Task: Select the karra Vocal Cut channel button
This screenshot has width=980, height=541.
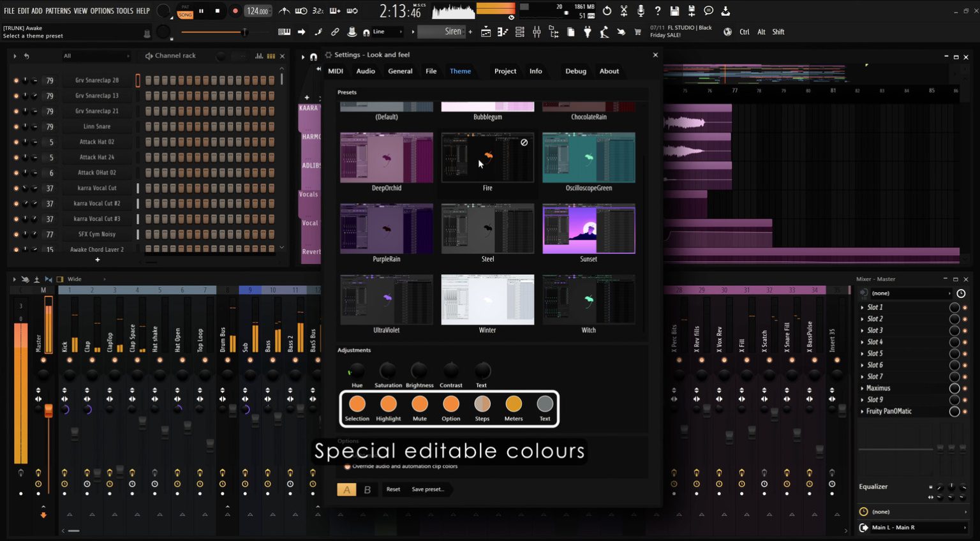Action: (97, 188)
